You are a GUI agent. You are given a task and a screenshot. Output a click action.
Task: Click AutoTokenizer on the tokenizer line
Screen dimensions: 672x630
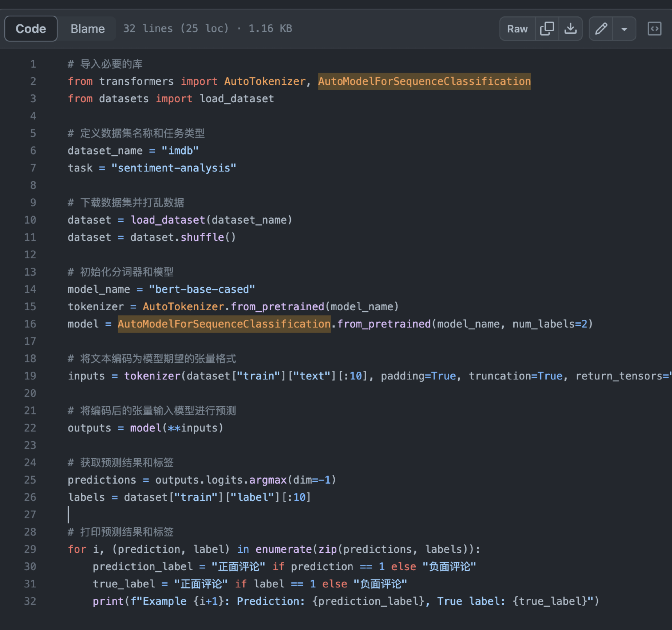pos(183,307)
